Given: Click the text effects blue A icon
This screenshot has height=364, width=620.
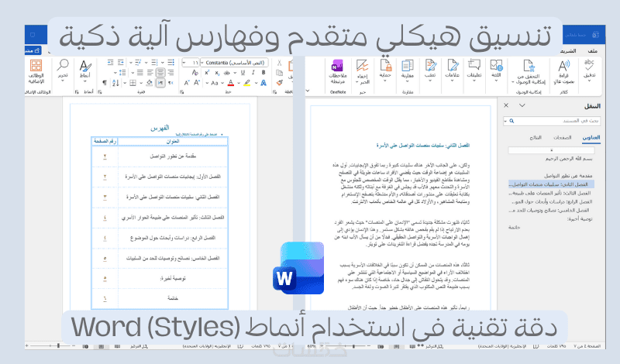Looking at the screenshot, I should (x=263, y=83).
